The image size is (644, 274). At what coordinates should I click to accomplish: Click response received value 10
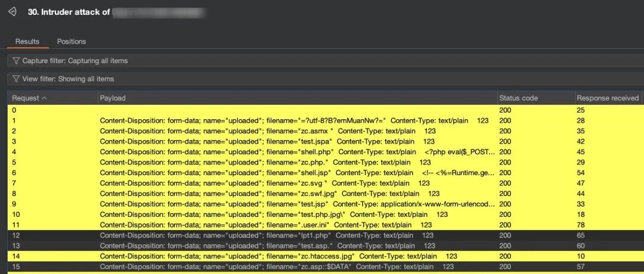click(x=581, y=256)
